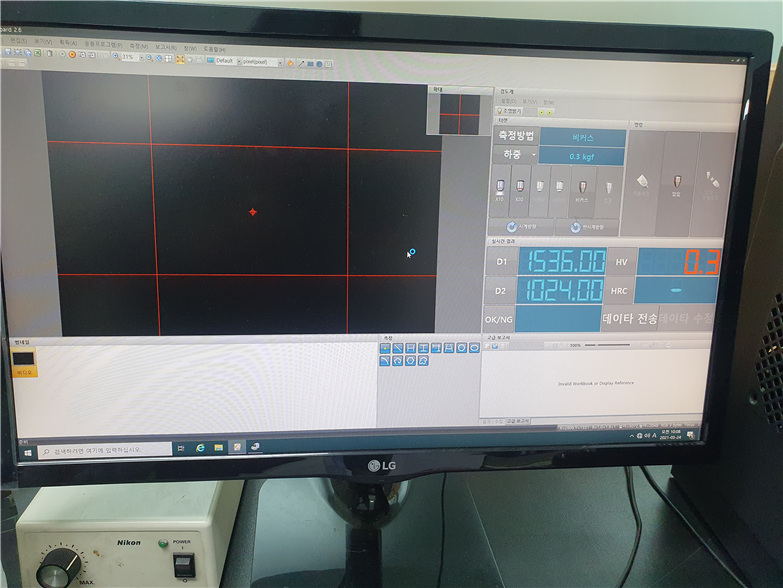The height and width of the screenshot is (588, 783).
Task: Open the notification center in system tray
Action: pos(691,435)
